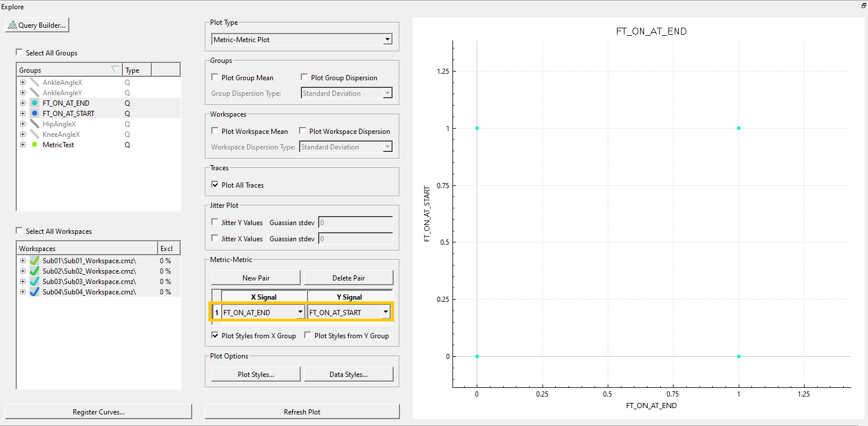
Task: Click the Sub04 workspace blue checkmark icon
Action: point(35,292)
